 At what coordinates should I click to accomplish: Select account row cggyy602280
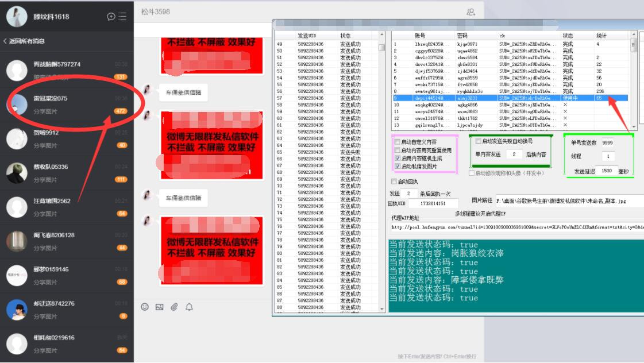[x=510, y=51]
